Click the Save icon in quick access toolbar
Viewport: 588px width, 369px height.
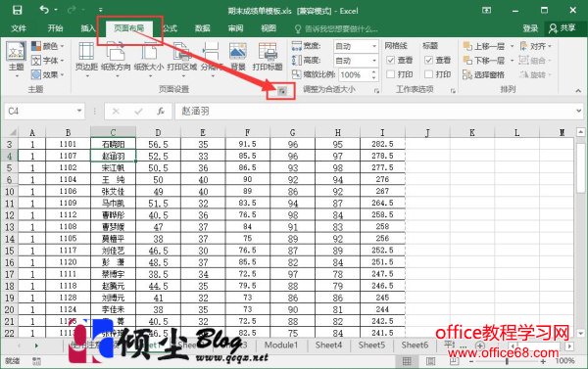point(18,10)
